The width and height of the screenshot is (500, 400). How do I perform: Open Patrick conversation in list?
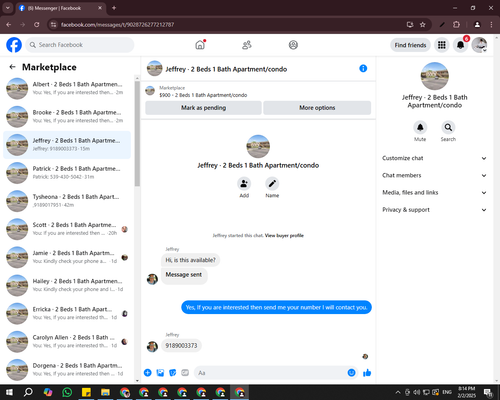(67, 173)
